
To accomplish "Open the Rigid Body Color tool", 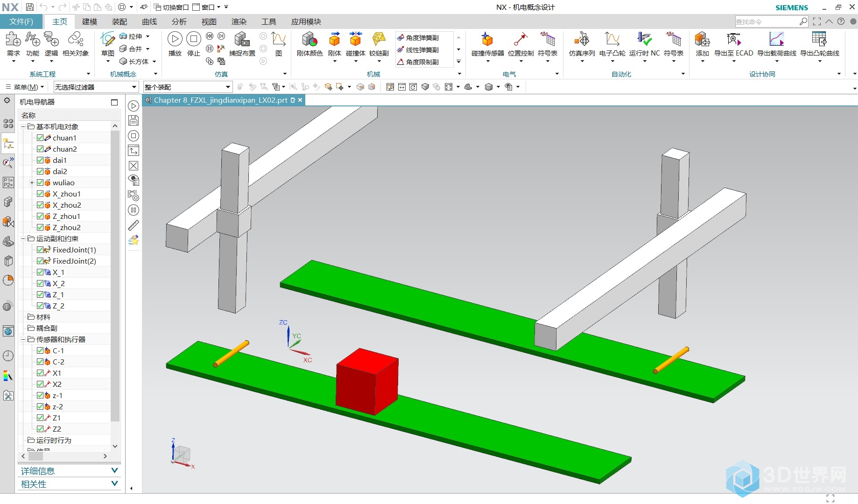I will (x=309, y=44).
